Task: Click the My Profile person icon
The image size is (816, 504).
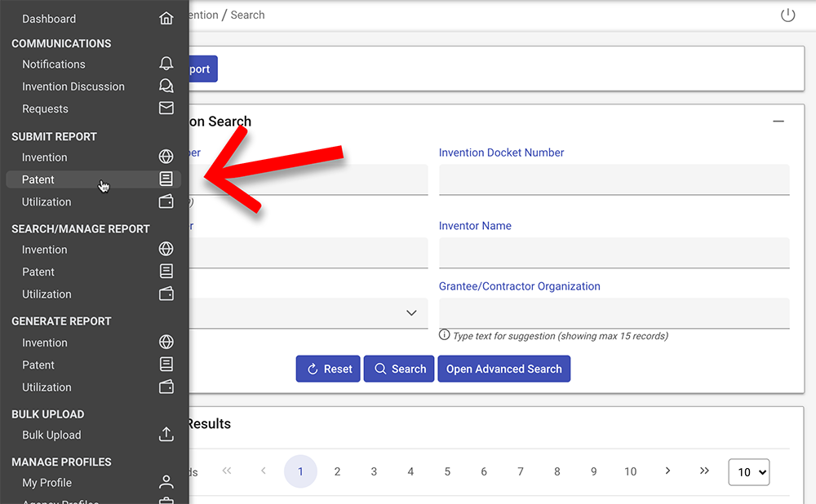Action: (166, 482)
